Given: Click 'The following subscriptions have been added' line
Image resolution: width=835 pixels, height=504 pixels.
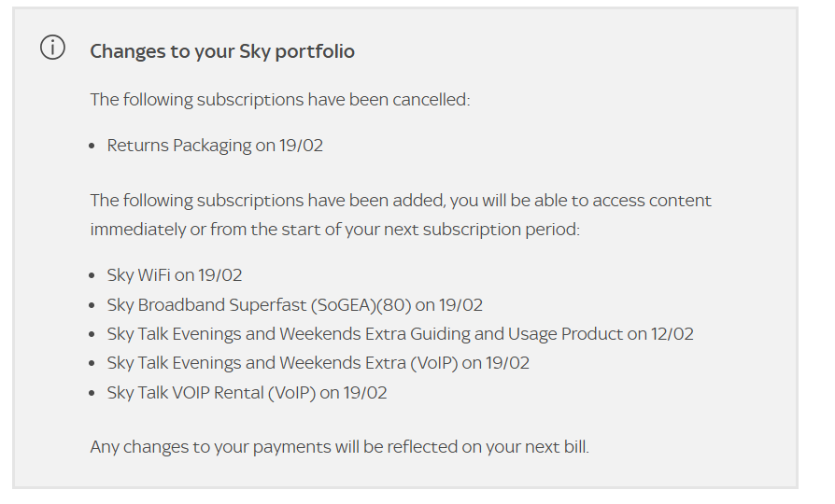Looking at the screenshot, I should (x=400, y=201).
